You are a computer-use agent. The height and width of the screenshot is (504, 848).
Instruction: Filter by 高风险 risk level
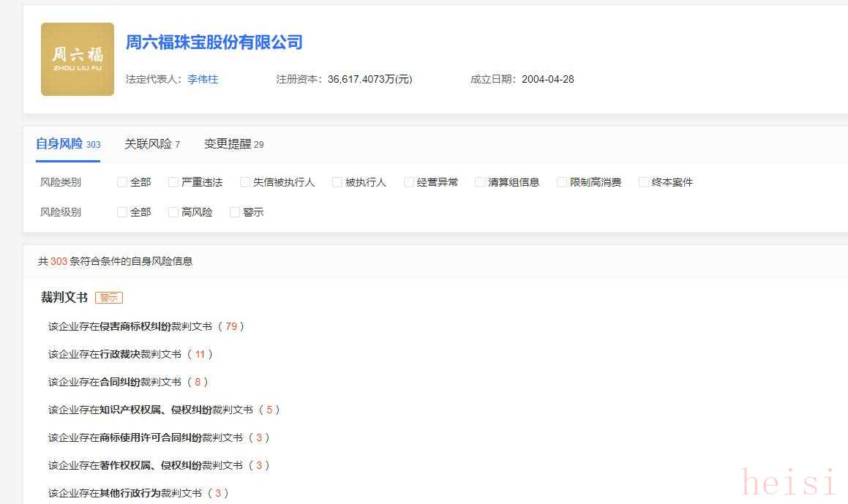173,212
